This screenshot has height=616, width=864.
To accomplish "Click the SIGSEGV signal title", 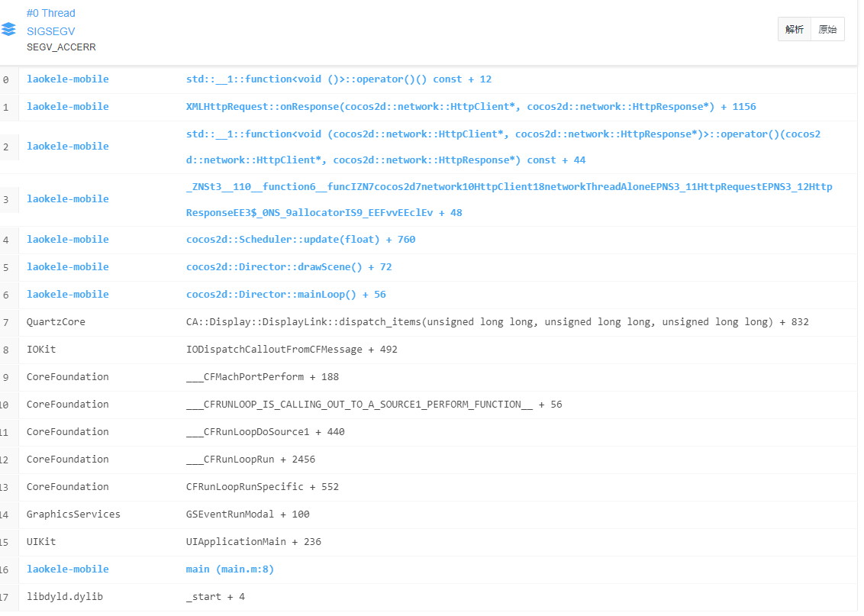I will coord(50,31).
